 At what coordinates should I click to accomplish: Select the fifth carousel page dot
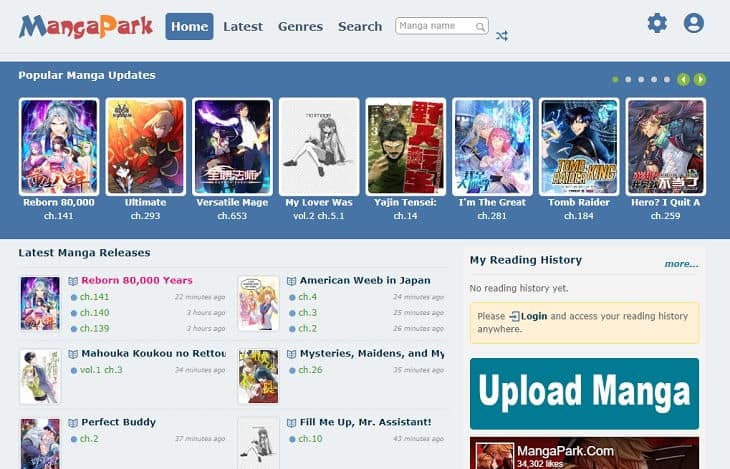click(667, 80)
